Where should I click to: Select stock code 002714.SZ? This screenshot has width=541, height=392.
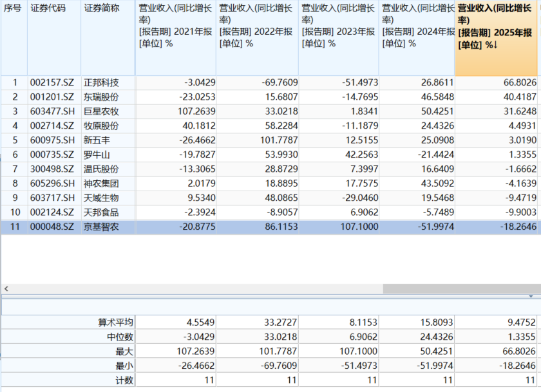pyautogui.click(x=52, y=126)
